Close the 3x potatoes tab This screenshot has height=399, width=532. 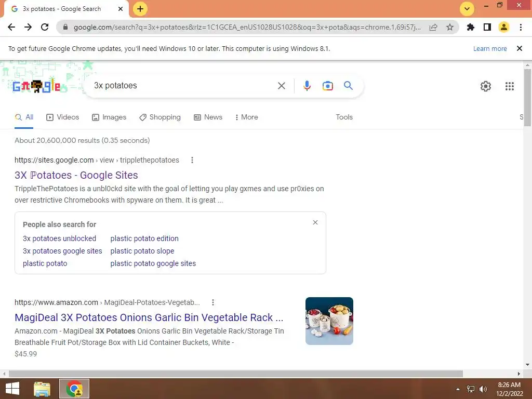121,9
